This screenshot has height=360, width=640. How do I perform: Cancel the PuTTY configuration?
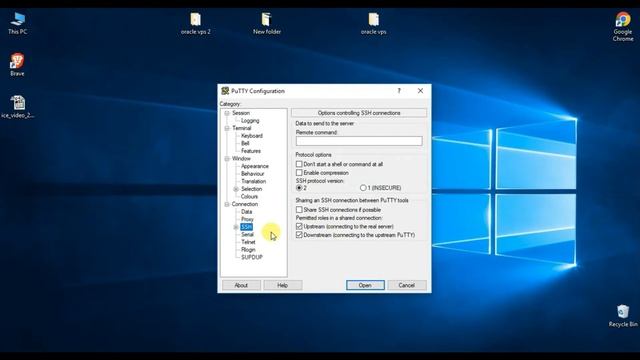click(407, 285)
